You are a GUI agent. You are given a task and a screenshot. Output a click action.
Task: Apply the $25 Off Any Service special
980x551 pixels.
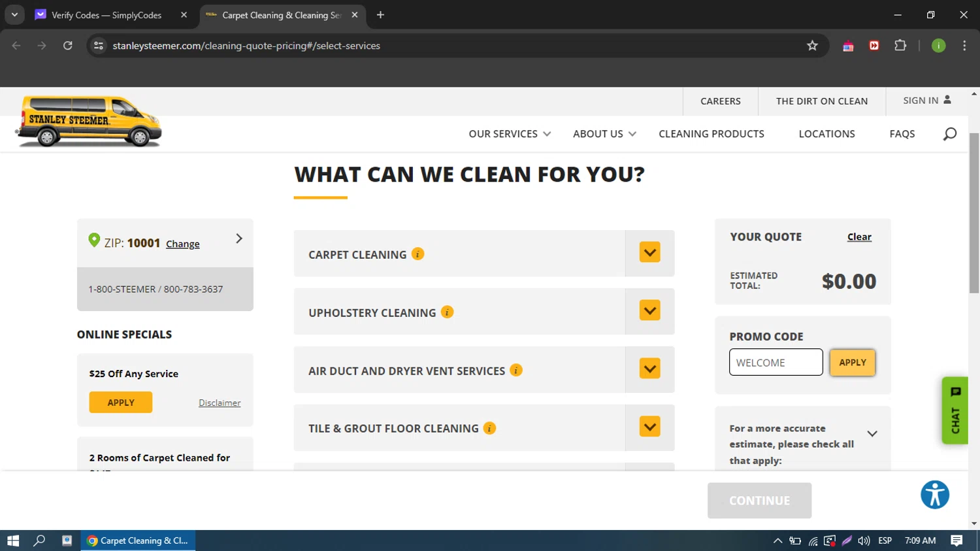121,403
